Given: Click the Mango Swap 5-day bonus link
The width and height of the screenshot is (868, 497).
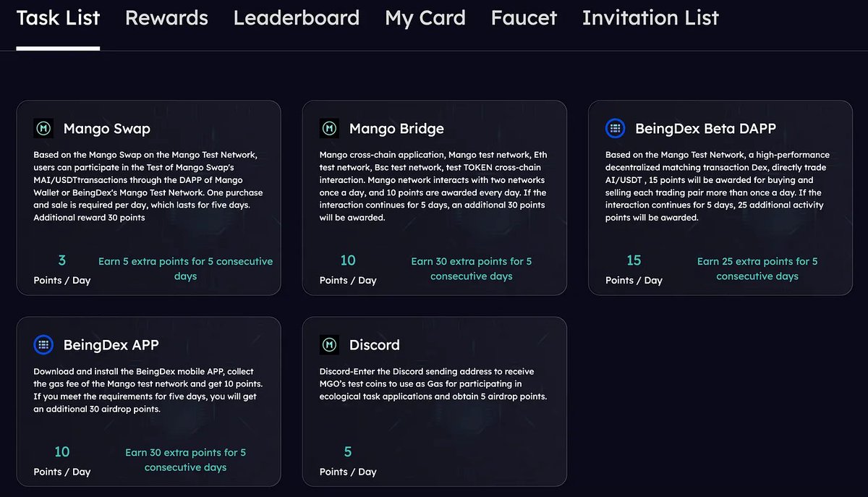Looking at the screenshot, I should point(185,268).
